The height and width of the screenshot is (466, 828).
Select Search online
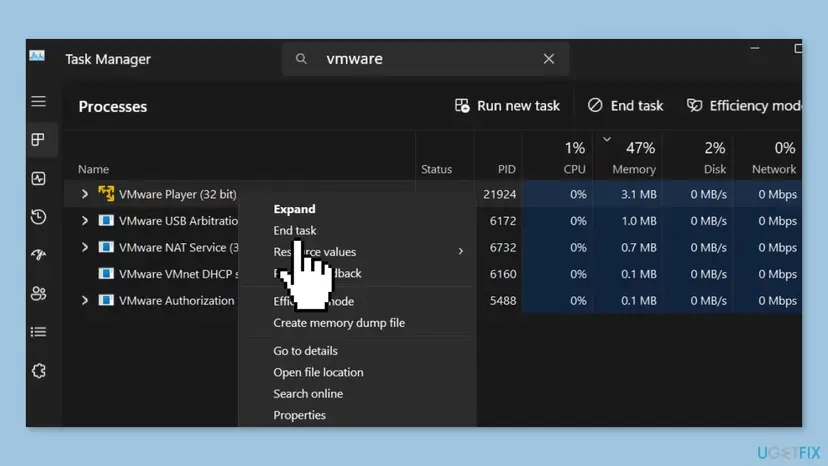tap(308, 394)
